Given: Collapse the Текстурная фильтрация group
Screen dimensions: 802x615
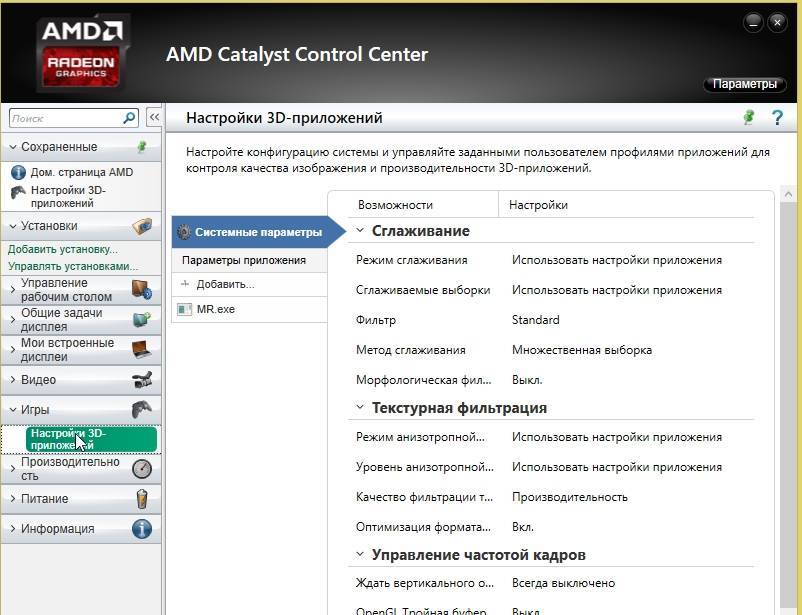Looking at the screenshot, I should click(360, 407).
